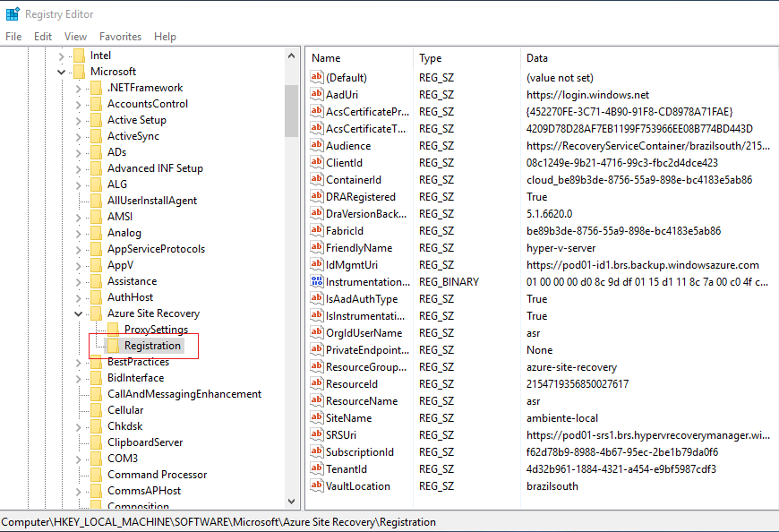Collapse the Microsoft key
The image size is (779, 532).
61,72
